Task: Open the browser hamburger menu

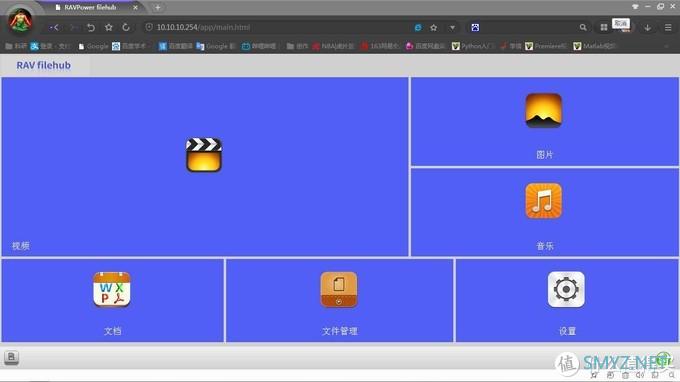Action: coord(668,27)
